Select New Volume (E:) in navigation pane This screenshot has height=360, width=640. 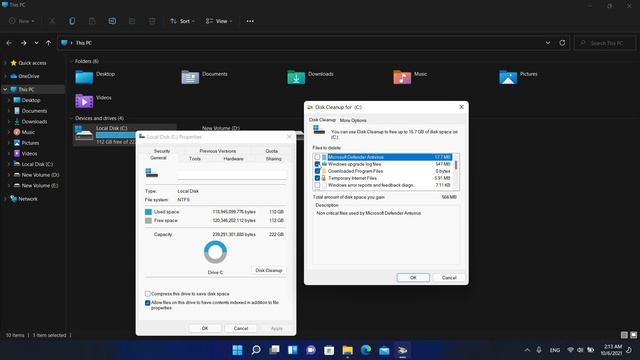40,185
